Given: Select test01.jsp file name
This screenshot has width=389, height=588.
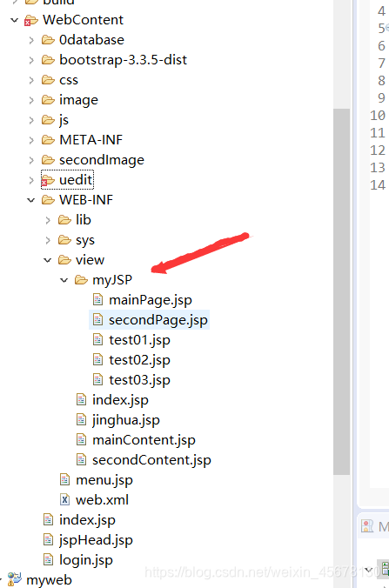Looking at the screenshot, I should (139, 340).
